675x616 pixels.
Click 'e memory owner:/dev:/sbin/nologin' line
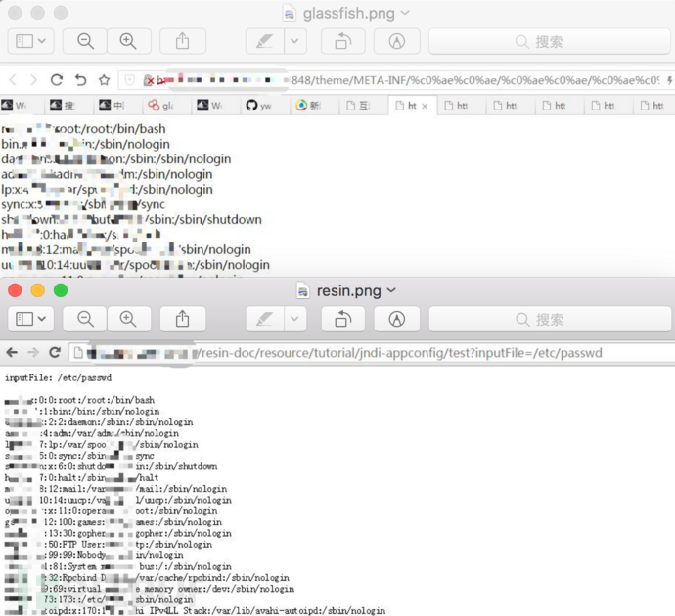click(150, 589)
